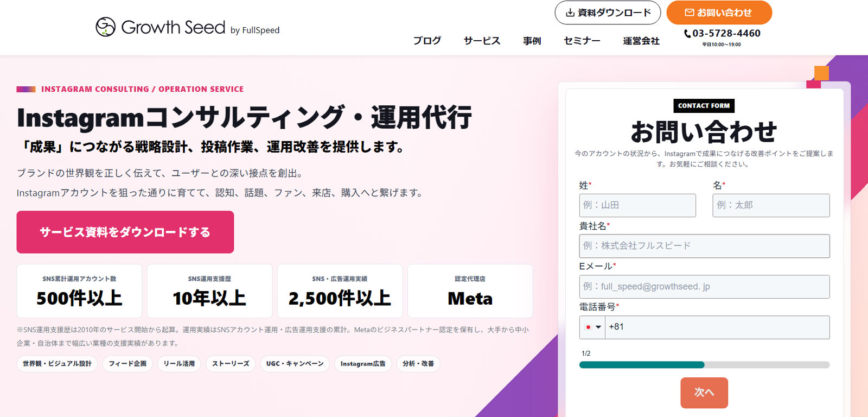Click the Growth Seed by FullSpeed wordmark
Viewport: 868px width, 417px height.
click(200, 27)
